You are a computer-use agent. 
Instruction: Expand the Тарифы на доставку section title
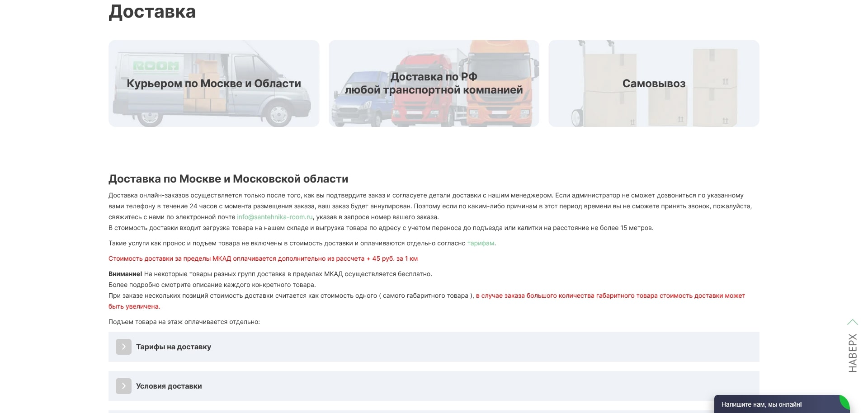174,347
